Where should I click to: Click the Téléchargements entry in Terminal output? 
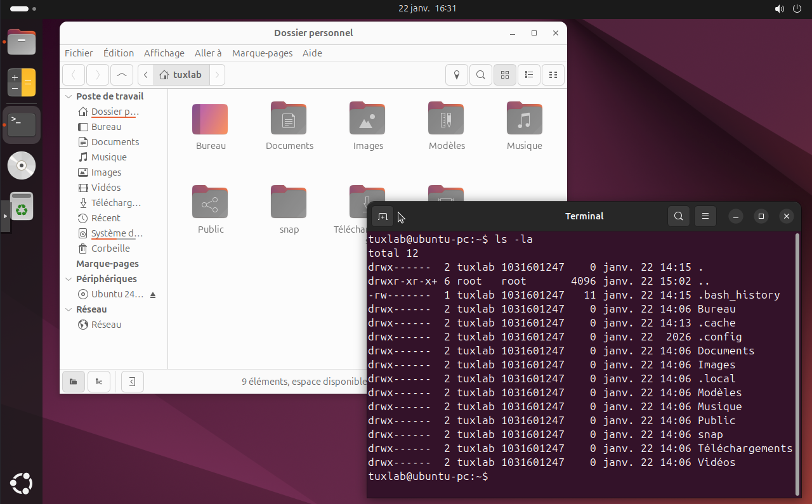click(745, 448)
